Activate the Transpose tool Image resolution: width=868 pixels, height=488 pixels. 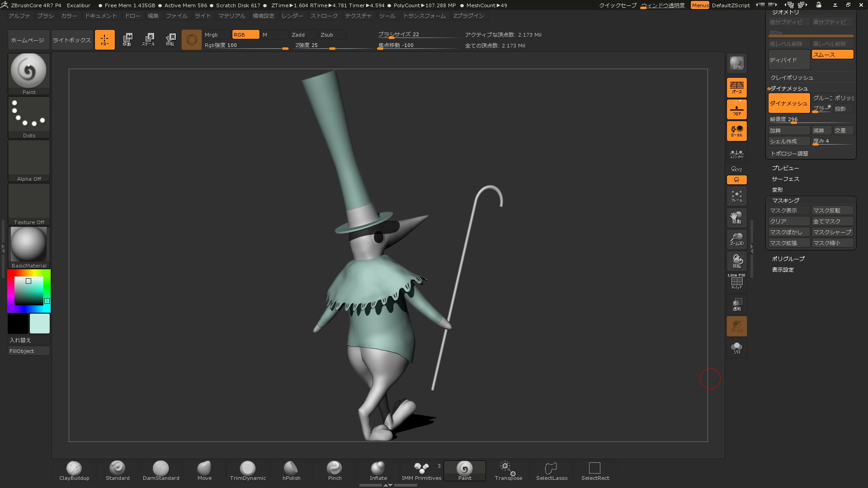[x=508, y=470]
